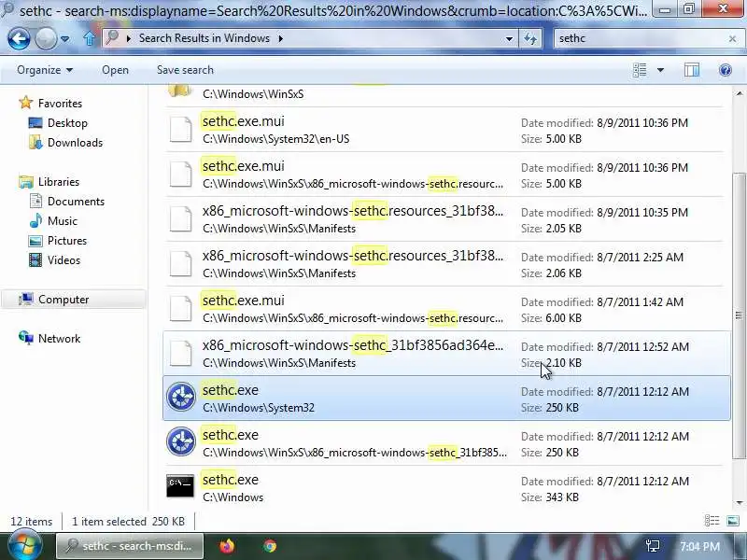Open Desktop in the navigation pane
The width and height of the screenshot is (747, 560).
tap(67, 123)
